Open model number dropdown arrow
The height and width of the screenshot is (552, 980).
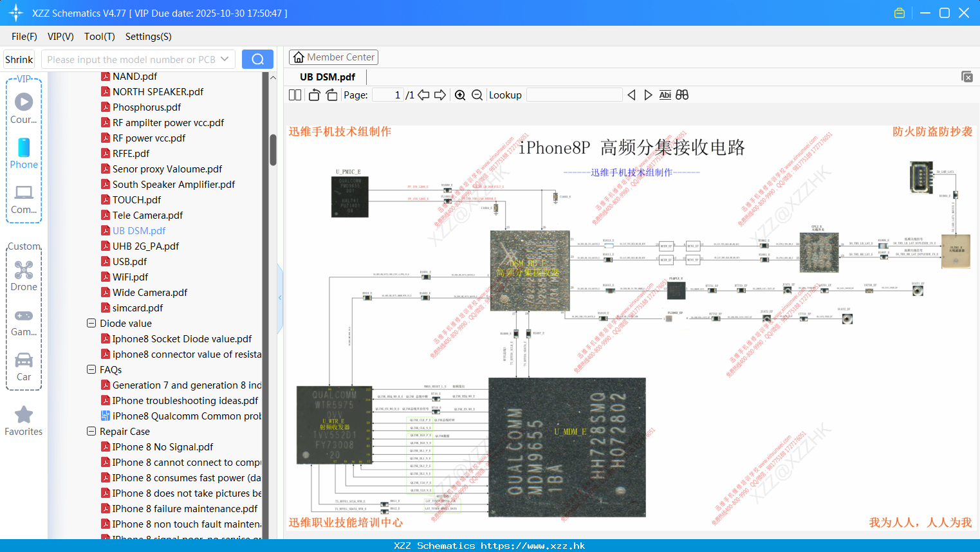pos(225,59)
